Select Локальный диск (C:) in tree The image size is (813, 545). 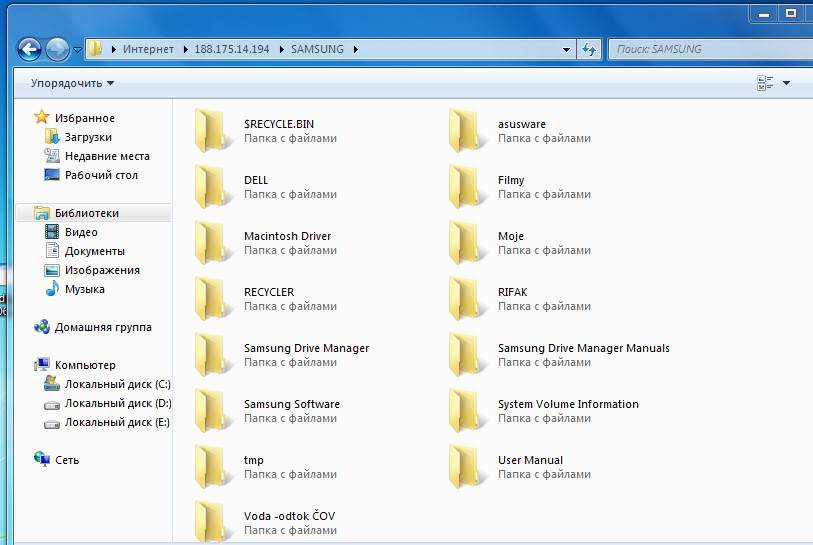(117, 384)
